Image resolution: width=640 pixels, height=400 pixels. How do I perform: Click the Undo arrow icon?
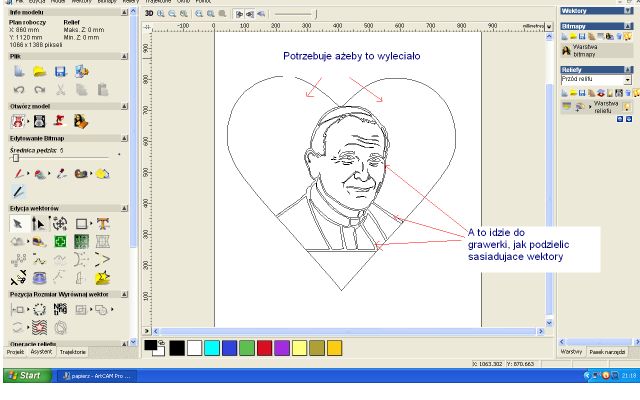19,89
